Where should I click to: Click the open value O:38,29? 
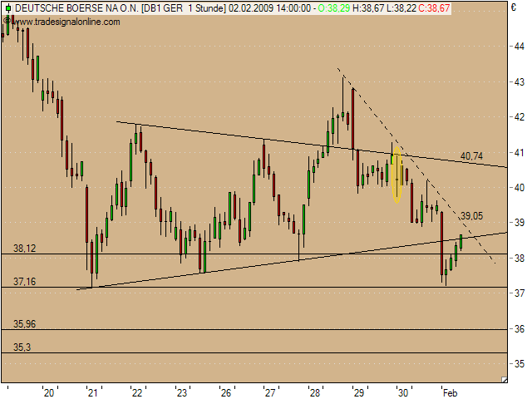(334, 8)
